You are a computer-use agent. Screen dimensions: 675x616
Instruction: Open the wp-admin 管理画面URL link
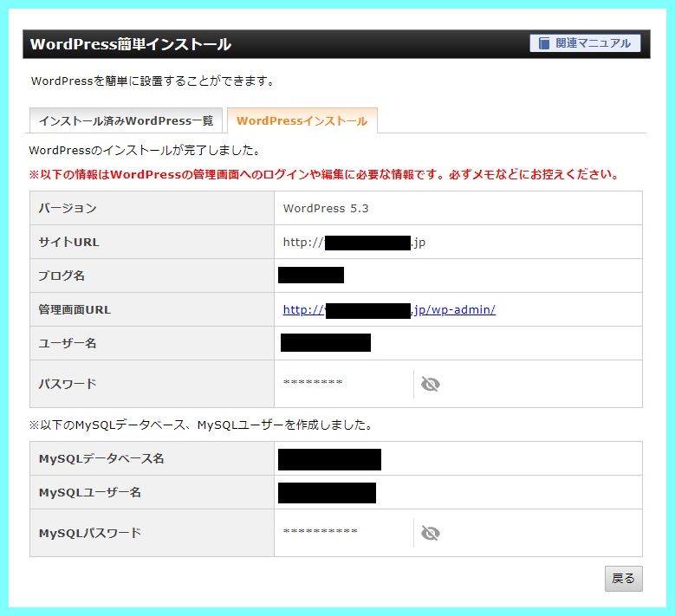389,309
